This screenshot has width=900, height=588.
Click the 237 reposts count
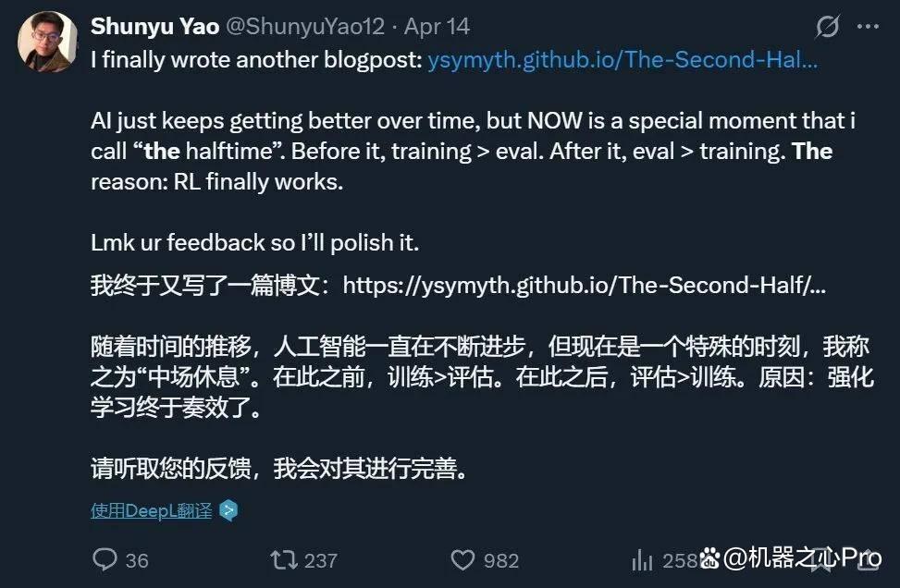pos(320,560)
